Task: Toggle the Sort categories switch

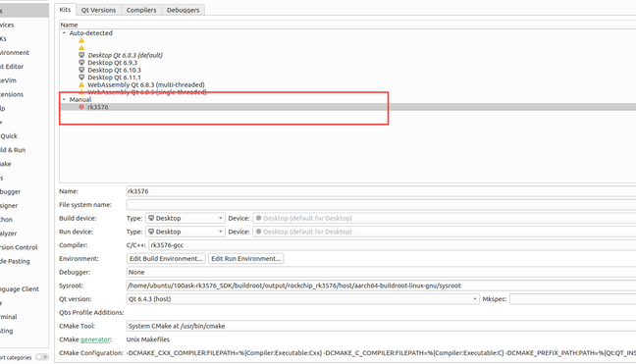Action: [x=42, y=357]
